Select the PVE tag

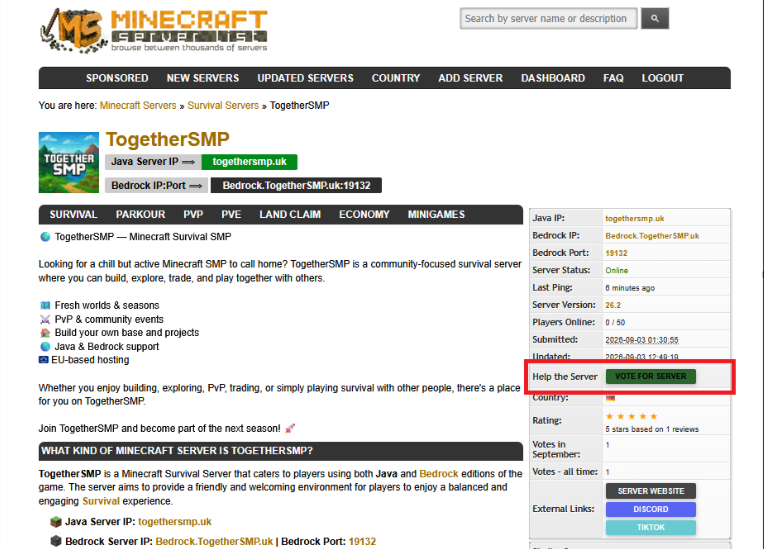(231, 214)
